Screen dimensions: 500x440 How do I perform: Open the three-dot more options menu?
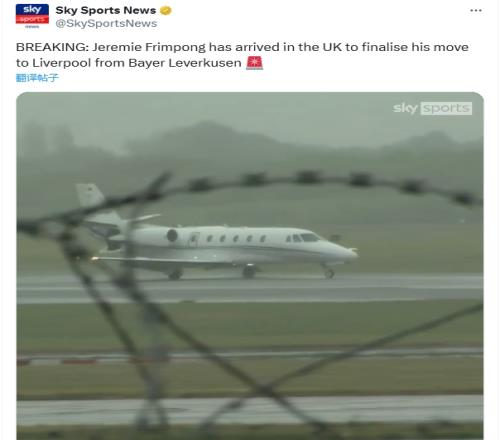tap(476, 11)
